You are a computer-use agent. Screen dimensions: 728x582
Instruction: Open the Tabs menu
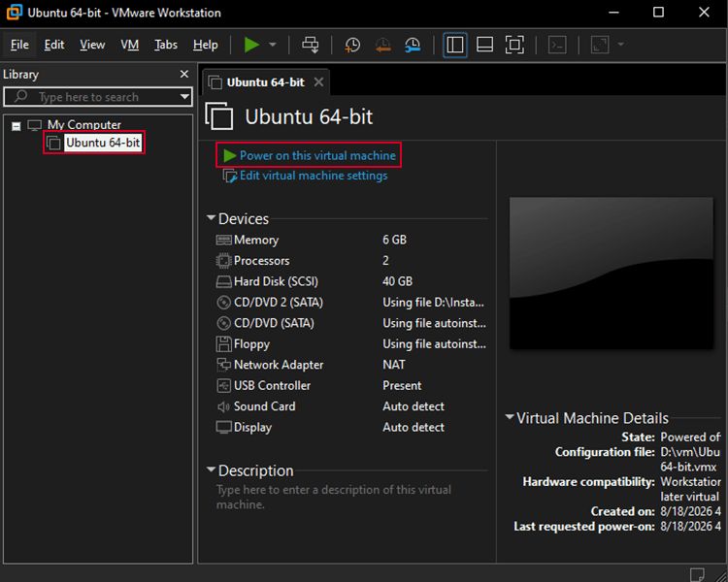pyautogui.click(x=166, y=45)
